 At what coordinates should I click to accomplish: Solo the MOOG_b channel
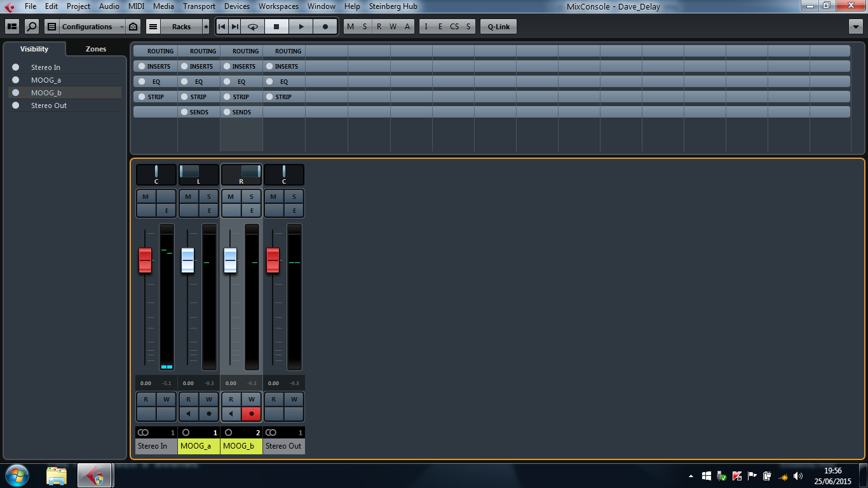tap(252, 197)
